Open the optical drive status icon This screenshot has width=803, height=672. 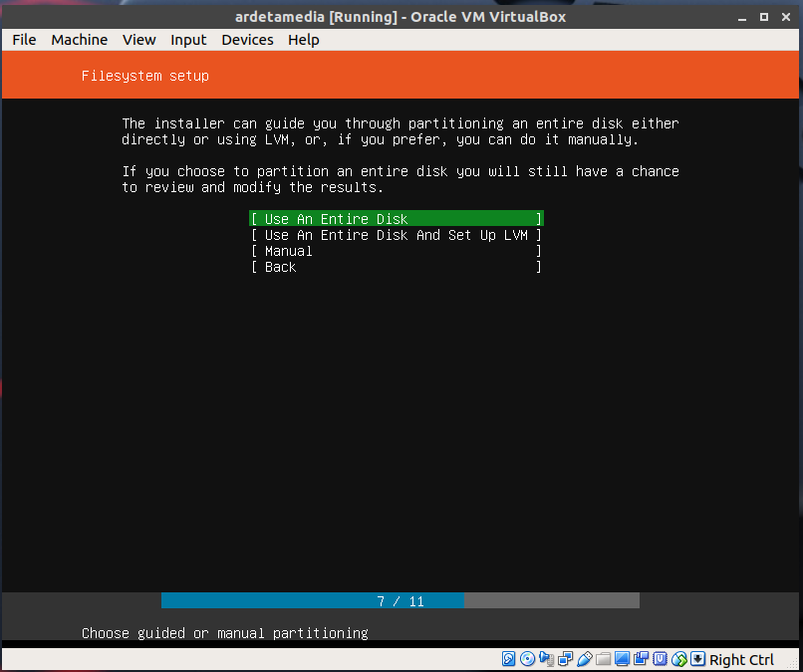527,659
